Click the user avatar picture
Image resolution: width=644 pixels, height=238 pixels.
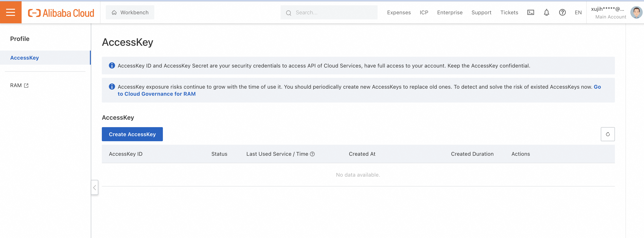[636, 12]
